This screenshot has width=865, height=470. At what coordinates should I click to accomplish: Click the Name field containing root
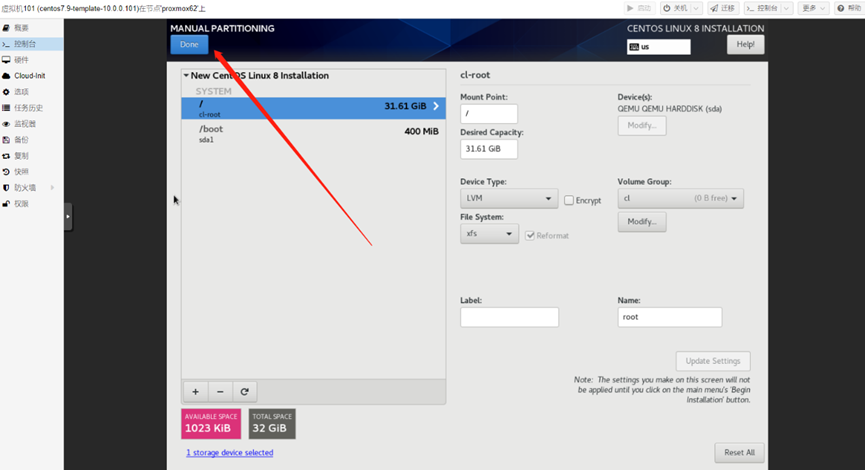click(670, 317)
